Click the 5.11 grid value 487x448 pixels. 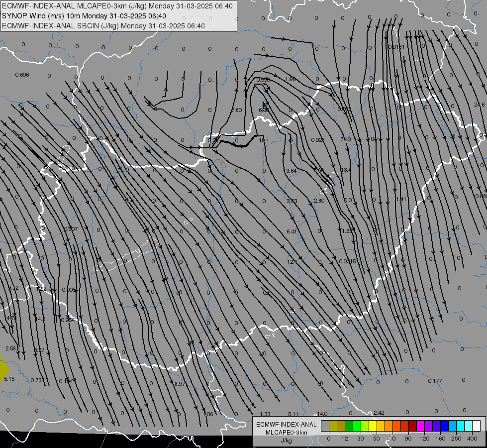click(x=293, y=414)
